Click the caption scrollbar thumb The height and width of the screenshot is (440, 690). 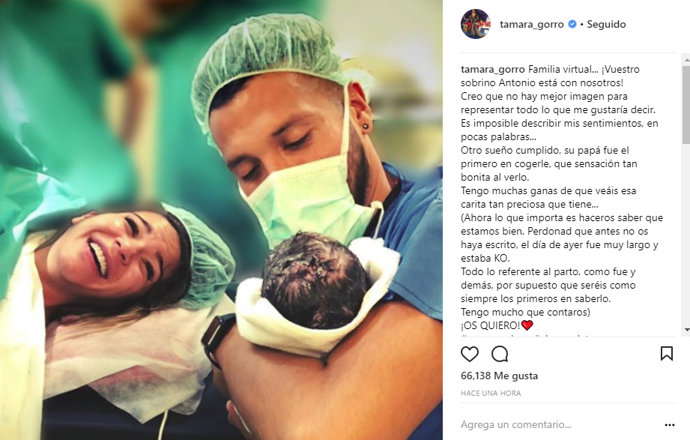[x=686, y=105]
